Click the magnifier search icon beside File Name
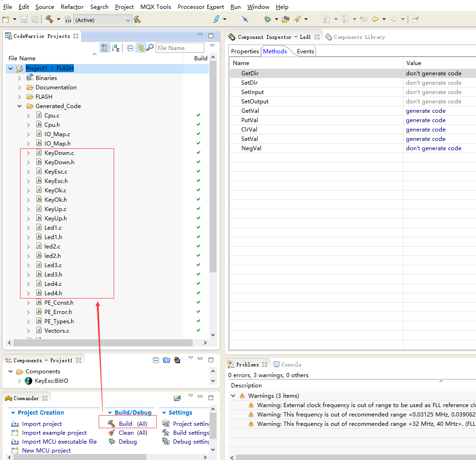 (x=150, y=47)
